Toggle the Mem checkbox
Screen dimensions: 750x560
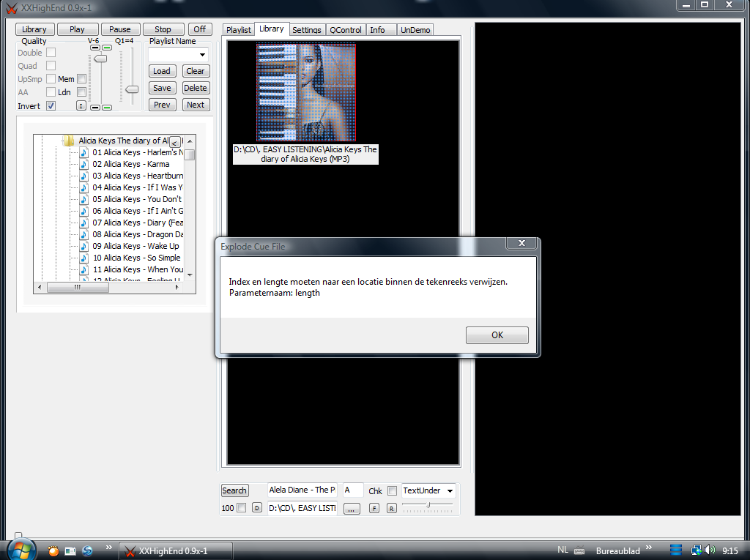coord(82,79)
